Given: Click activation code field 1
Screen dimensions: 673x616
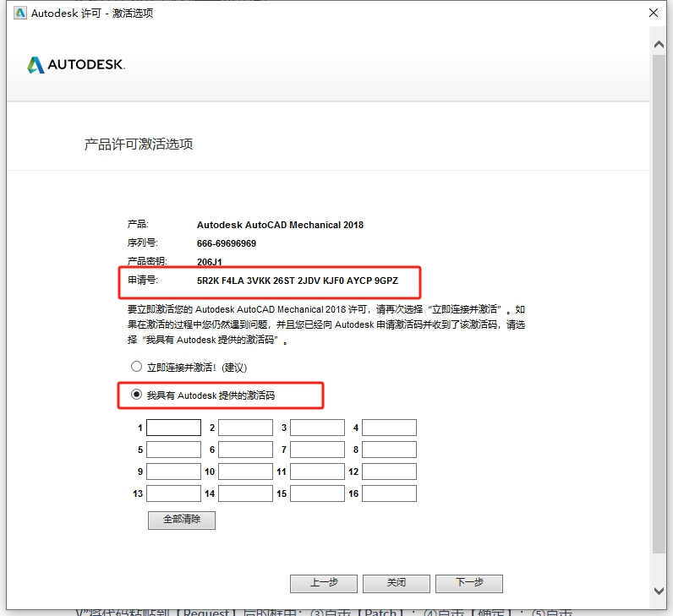Looking at the screenshot, I should pyautogui.click(x=174, y=428).
